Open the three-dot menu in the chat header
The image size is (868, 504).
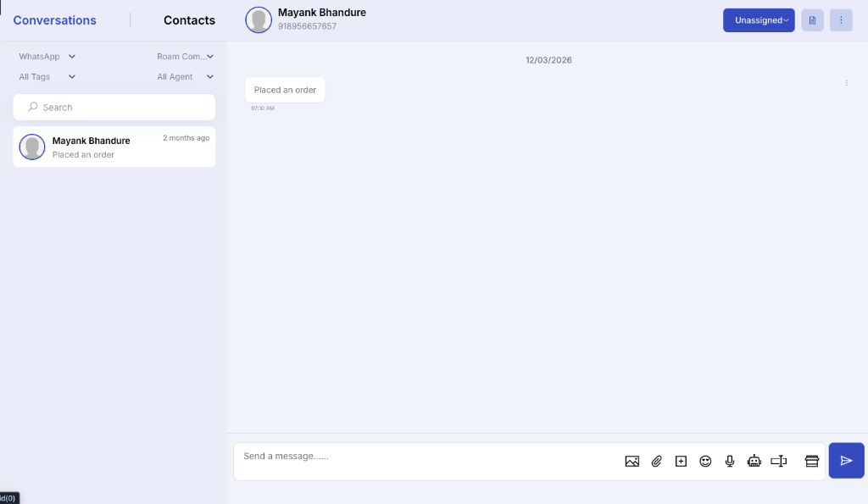[841, 20]
